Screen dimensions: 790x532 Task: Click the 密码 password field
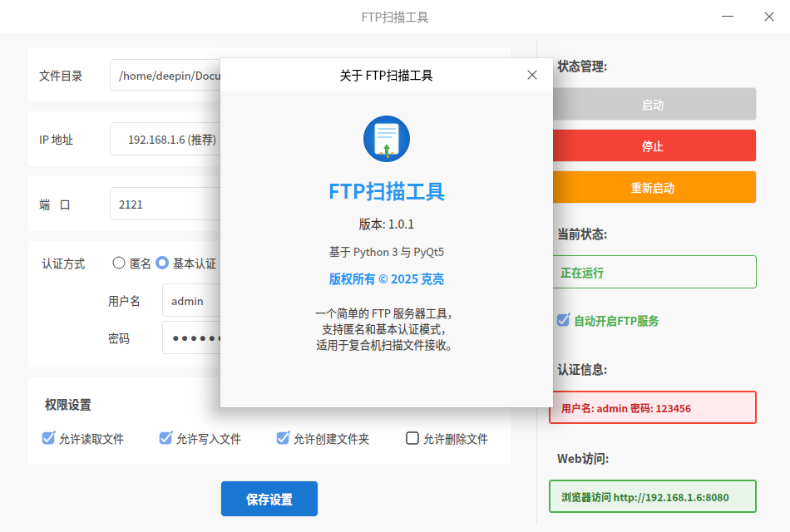point(191,338)
